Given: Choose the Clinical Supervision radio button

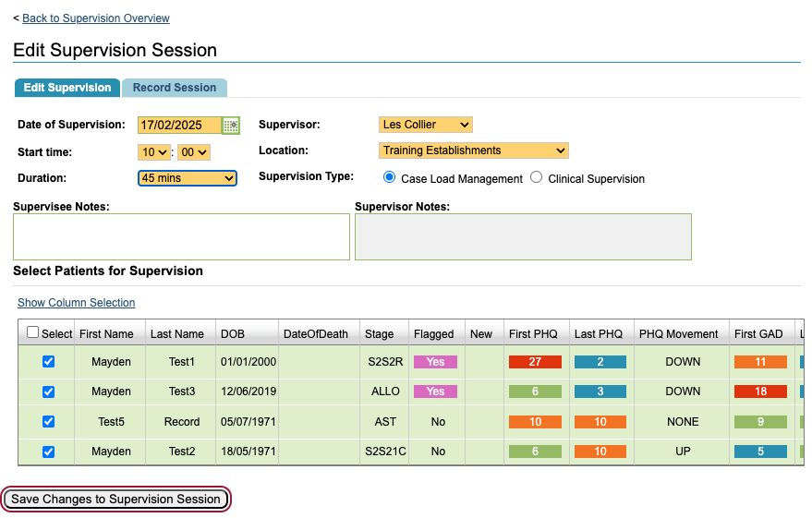Looking at the screenshot, I should pos(536,177).
